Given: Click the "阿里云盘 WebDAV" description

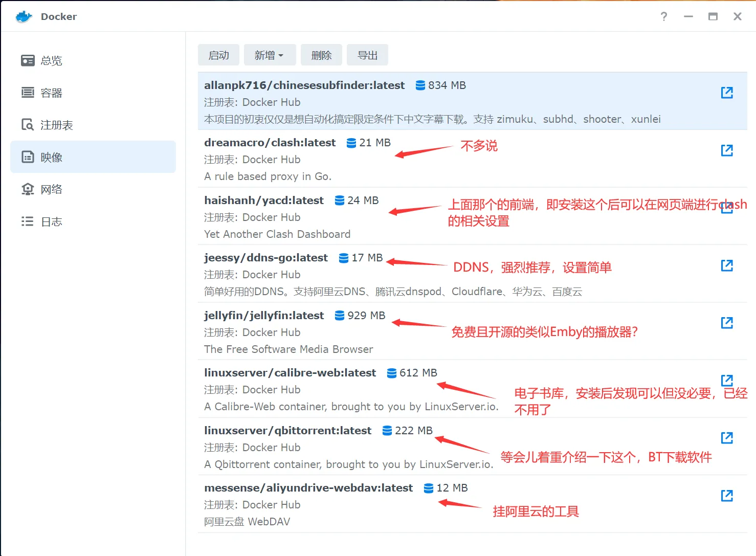Looking at the screenshot, I should [247, 522].
